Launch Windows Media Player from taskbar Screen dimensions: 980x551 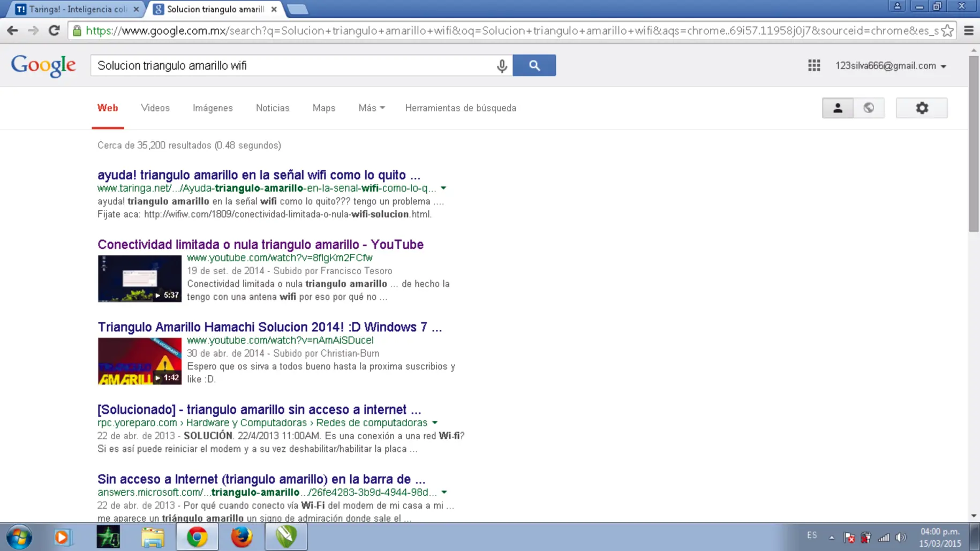click(x=62, y=537)
